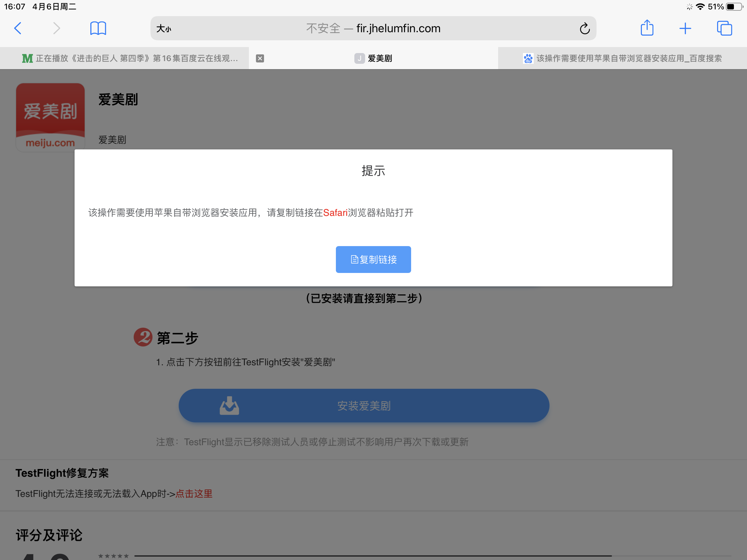Tap the download icon on install button

229,406
